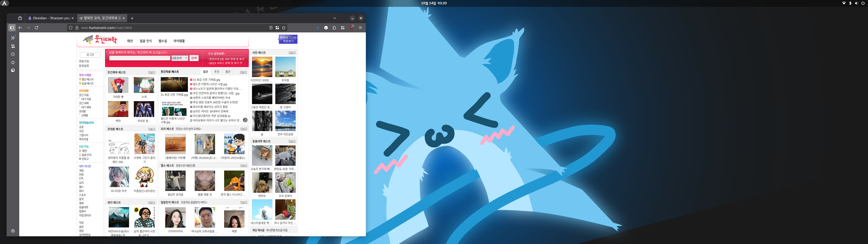Image resolution: width=868 pixels, height=244 pixels.
Task: Click the 로그인 login button
Action: coord(90,55)
